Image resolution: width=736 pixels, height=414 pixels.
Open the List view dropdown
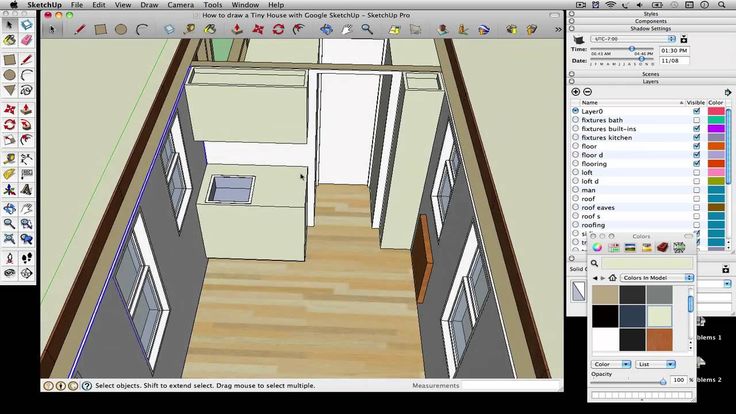tap(655, 364)
